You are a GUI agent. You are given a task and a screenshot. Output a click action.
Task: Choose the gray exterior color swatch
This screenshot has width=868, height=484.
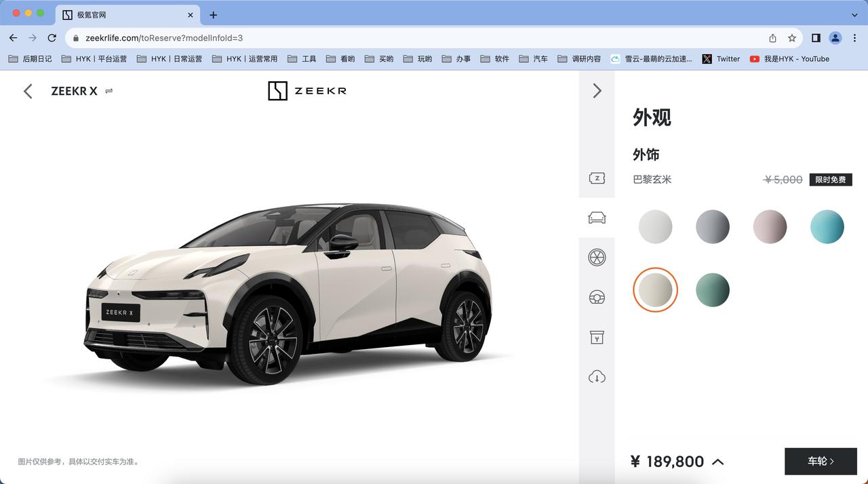[713, 226]
